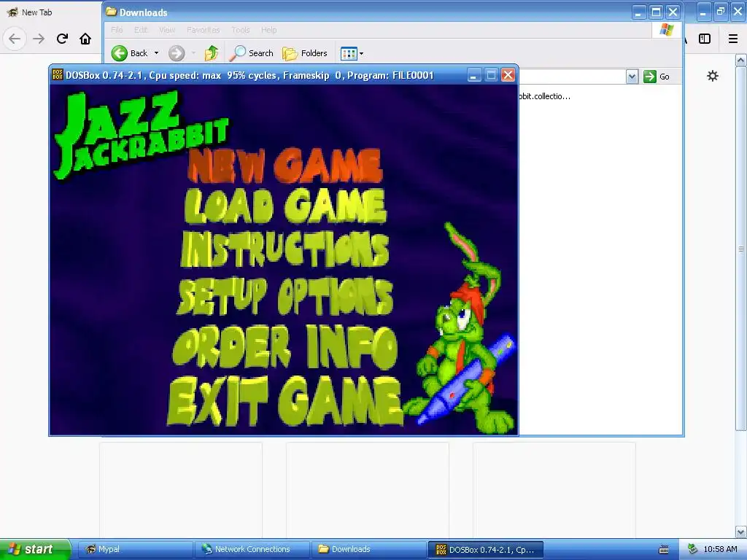The width and height of the screenshot is (747, 560).
Task: Click the Jazz Jackrabbit logo
Action: [141, 133]
